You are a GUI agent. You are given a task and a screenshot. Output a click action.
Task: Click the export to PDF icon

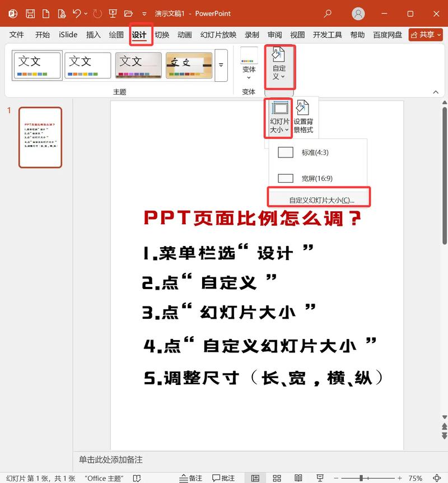pos(62,13)
